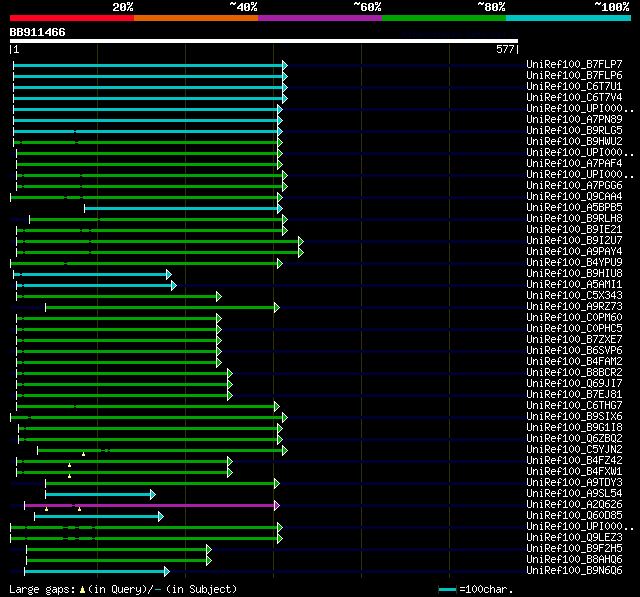This screenshot has width=640, height=597.
Task: Click the short cyan bar for A5BPB5
Action: (x=183, y=209)
